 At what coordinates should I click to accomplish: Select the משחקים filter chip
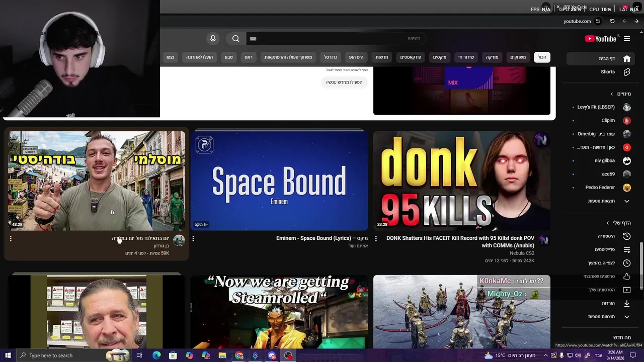(x=518, y=57)
